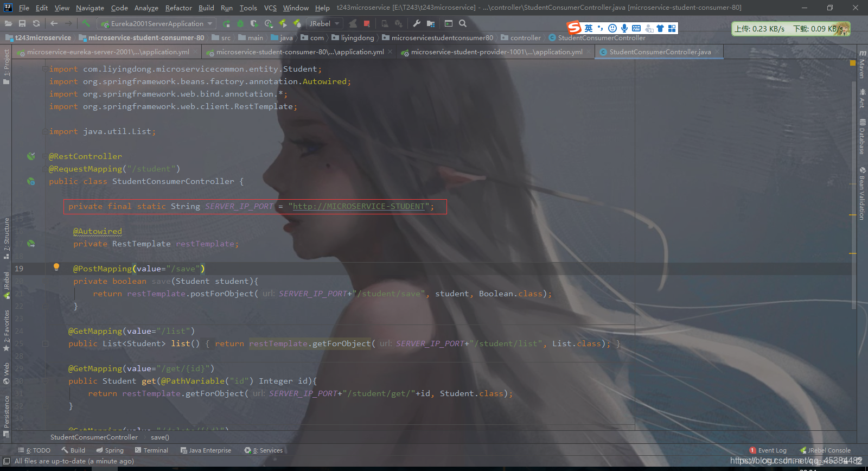Click the network speed upload/download widget

point(790,29)
